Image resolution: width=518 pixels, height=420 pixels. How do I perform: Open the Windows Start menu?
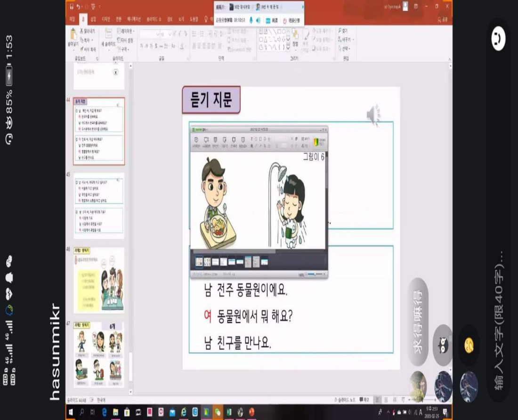72,412
